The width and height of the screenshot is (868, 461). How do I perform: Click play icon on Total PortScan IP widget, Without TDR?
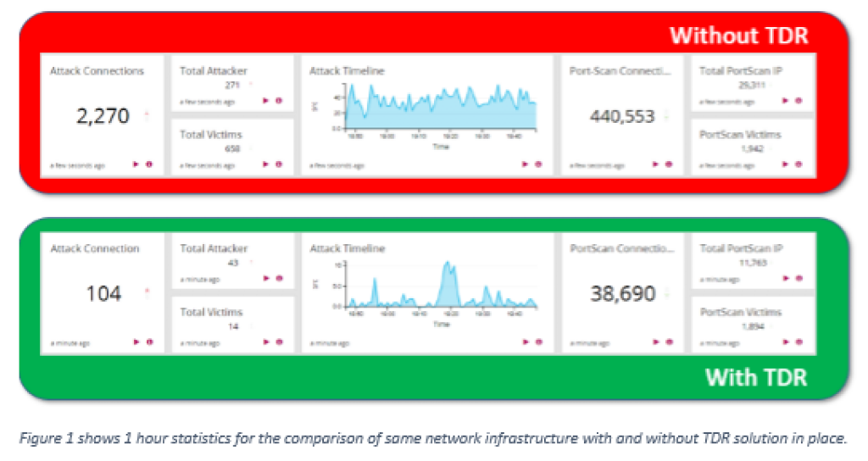(785, 101)
